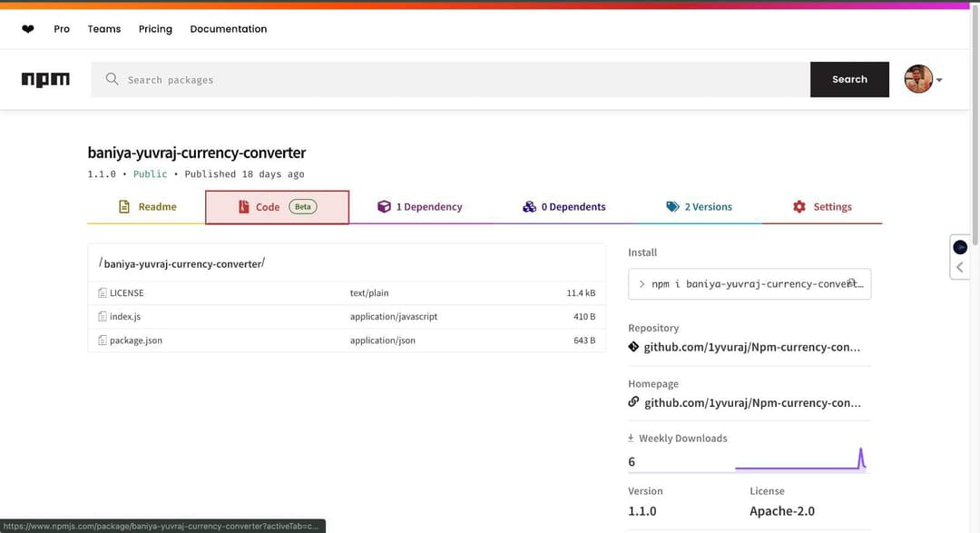Open the 1 Dependency tab
Viewport: 980px width, 533px height.
[x=420, y=207]
